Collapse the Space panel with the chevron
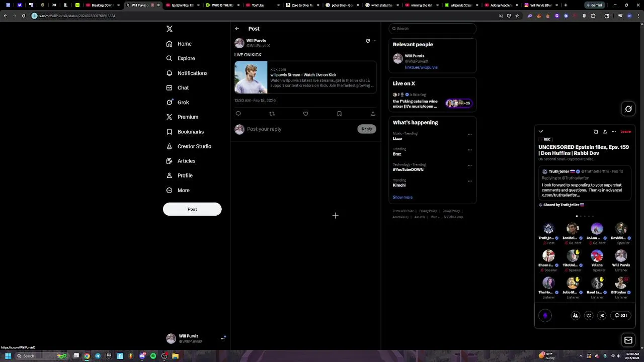The height and width of the screenshot is (362, 644). (x=541, y=132)
